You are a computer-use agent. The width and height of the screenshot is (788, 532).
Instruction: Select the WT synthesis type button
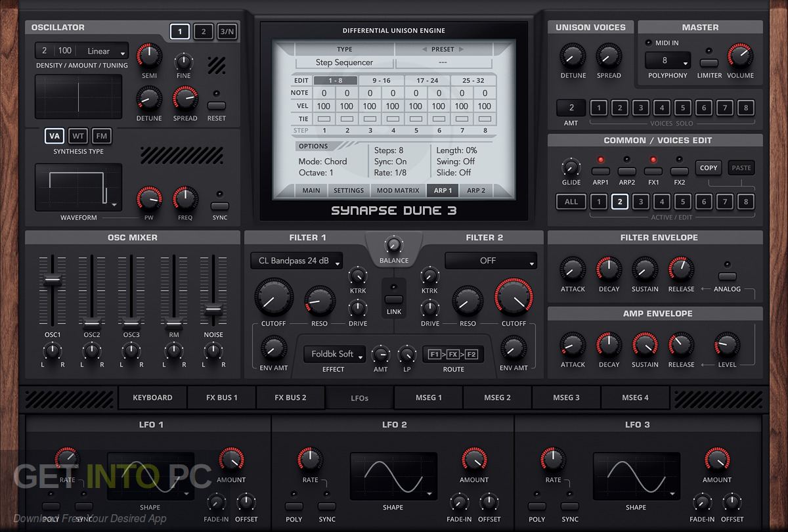click(78, 136)
